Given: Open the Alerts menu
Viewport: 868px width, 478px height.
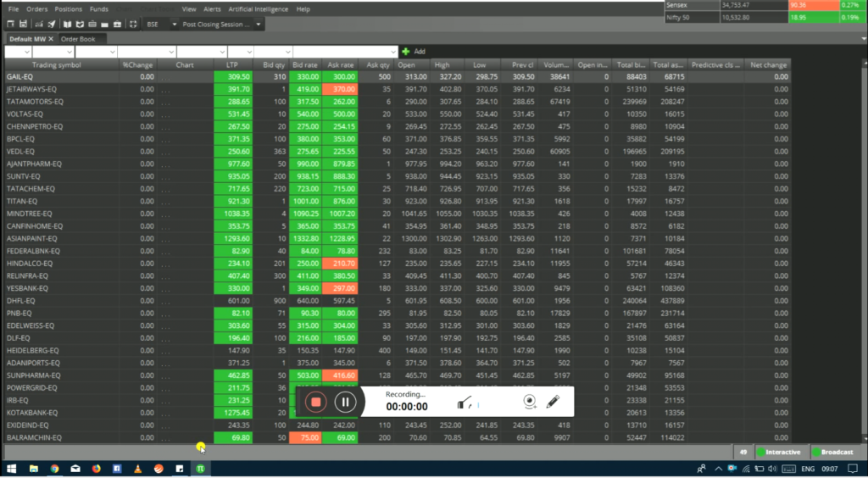Looking at the screenshot, I should coord(212,8).
